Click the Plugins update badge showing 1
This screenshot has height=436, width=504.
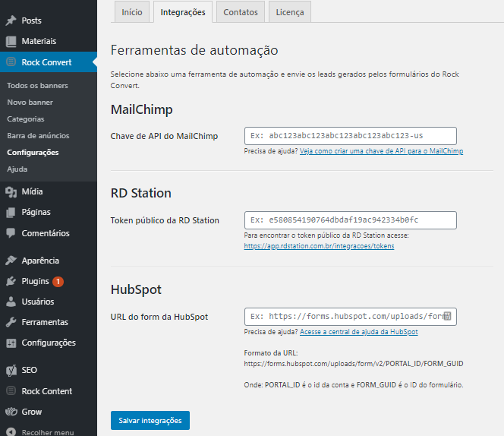pos(58,282)
